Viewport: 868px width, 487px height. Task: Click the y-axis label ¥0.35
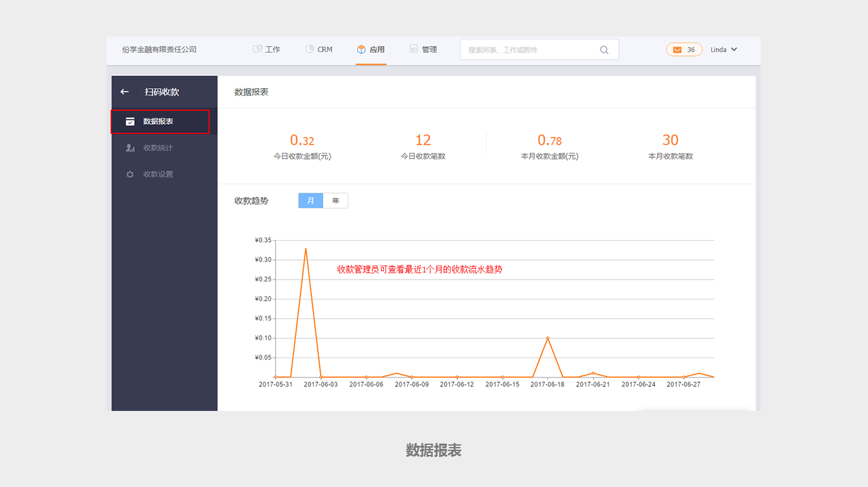pyautogui.click(x=263, y=240)
